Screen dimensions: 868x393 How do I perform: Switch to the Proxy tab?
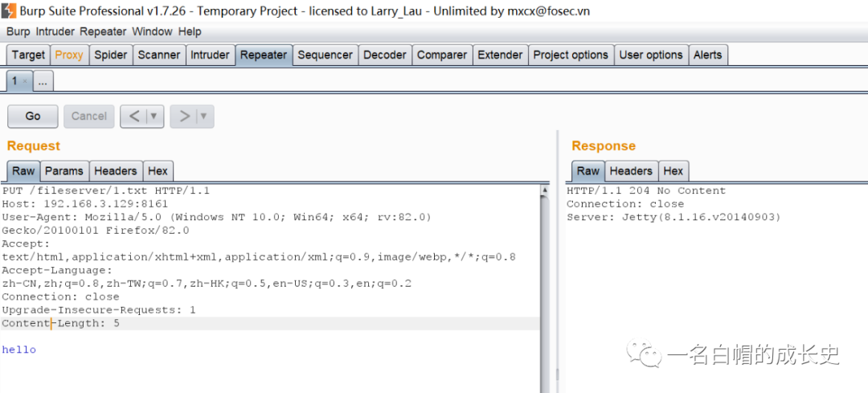click(x=69, y=55)
